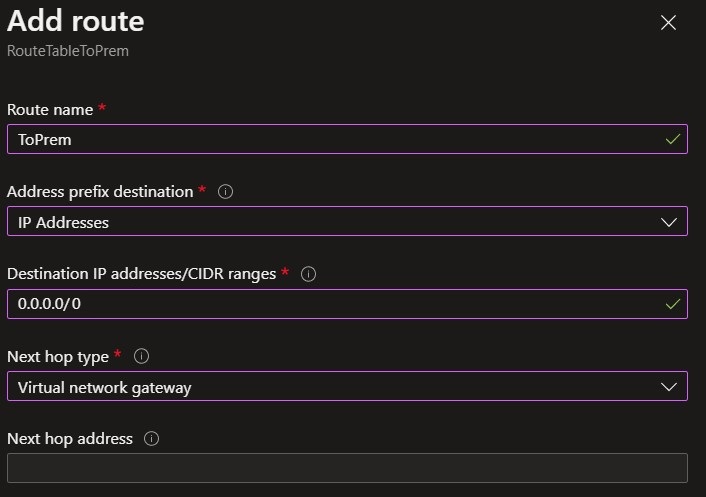The height and width of the screenshot is (497, 706).
Task: Click info icon beside Address prefix destination
Action: [225, 191]
